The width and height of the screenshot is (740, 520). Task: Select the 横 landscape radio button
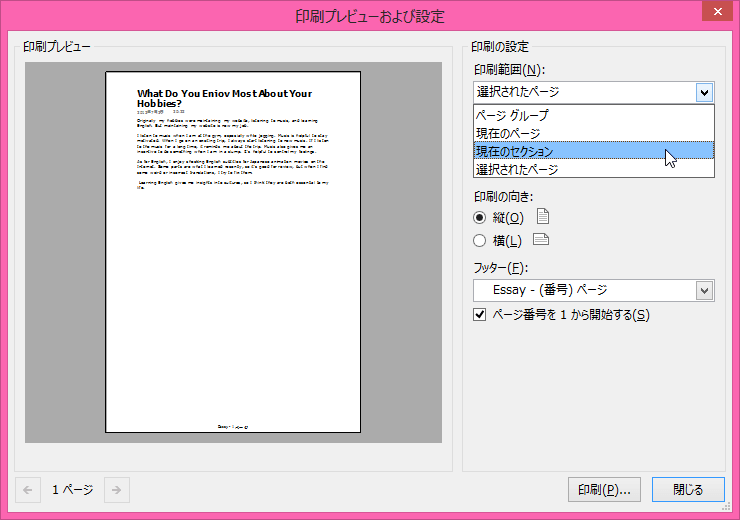coord(479,241)
